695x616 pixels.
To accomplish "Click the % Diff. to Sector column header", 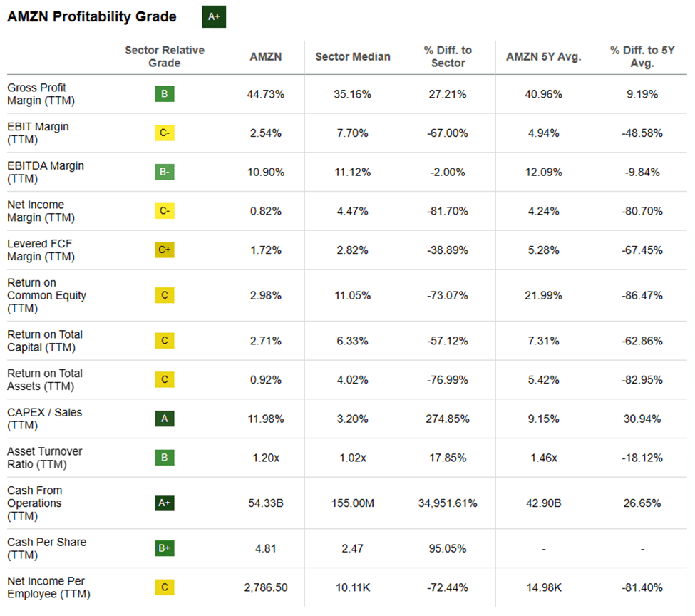I will point(448,56).
